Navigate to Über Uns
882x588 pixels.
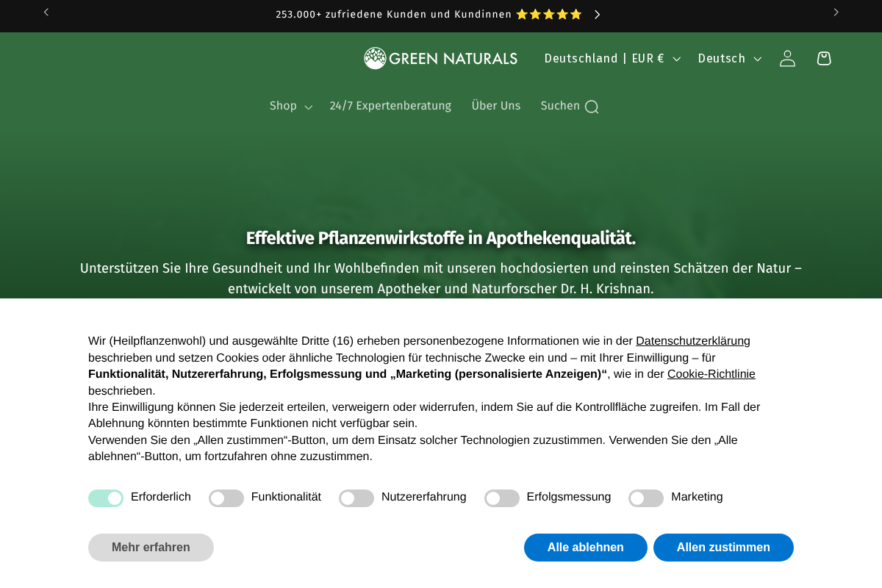point(496,106)
